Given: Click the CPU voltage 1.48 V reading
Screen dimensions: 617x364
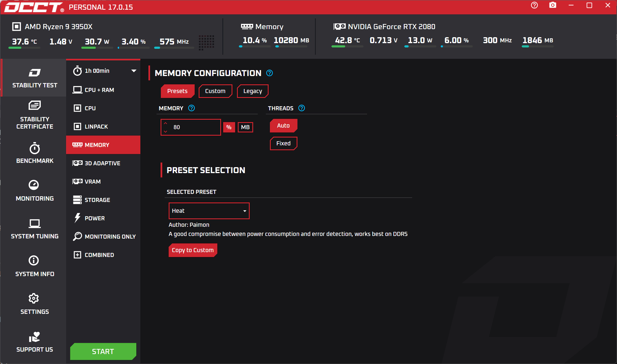Looking at the screenshot, I should tap(61, 42).
